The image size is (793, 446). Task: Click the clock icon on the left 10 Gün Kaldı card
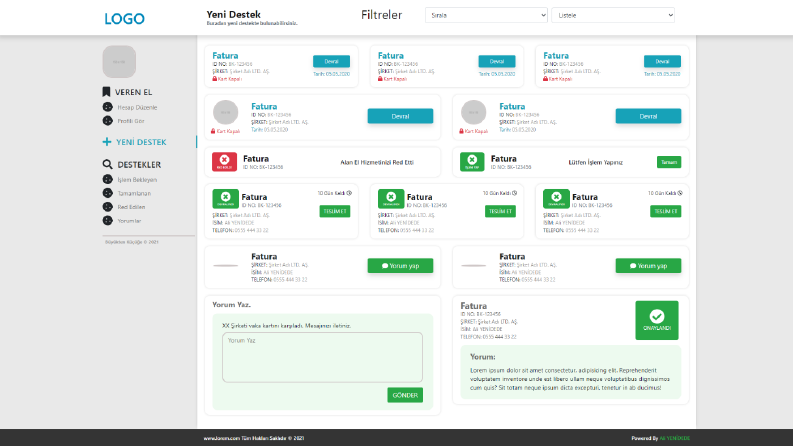pos(349,193)
